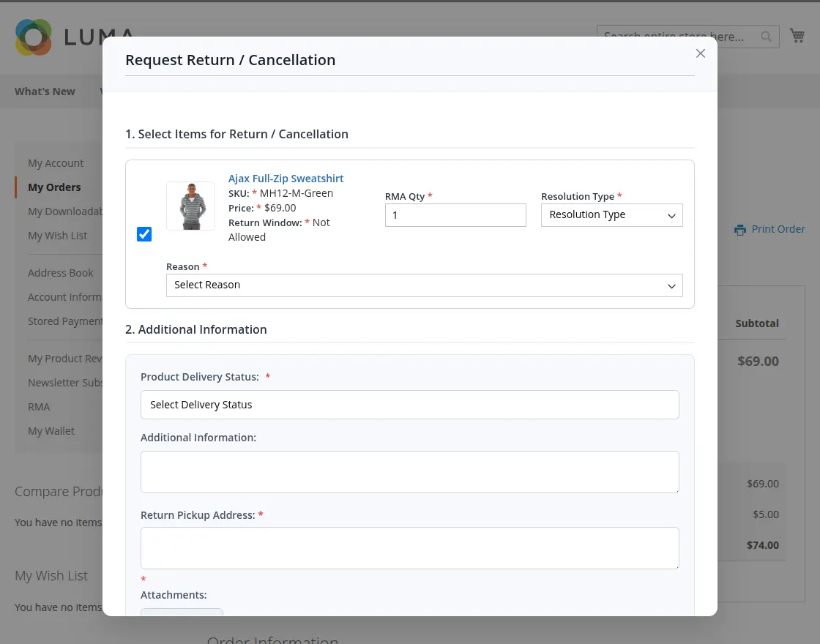This screenshot has width=820, height=644.
Task: Uncheck the Ajax Full-Zip Sweatshirt item checkbox
Action: pyautogui.click(x=144, y=234)
